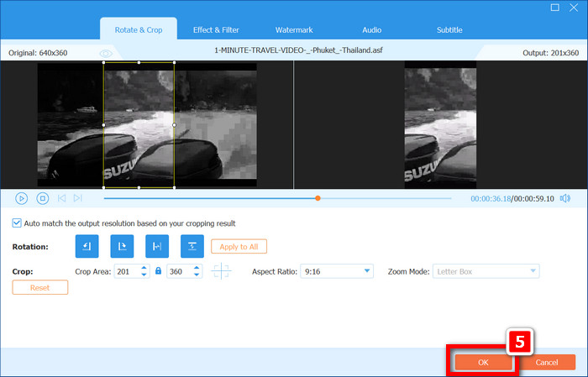
Task: Jump to next frame
Action: pyautogui.click(x=77, y=198)
